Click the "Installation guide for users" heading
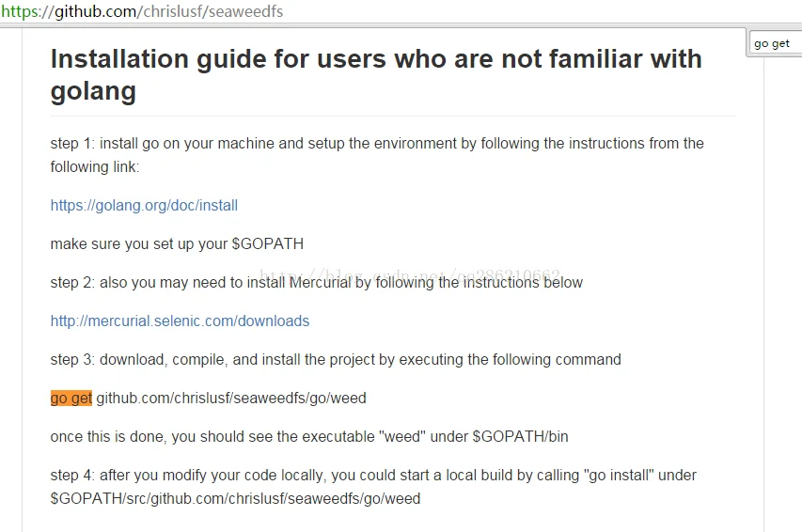 click(x=376, y=74)
